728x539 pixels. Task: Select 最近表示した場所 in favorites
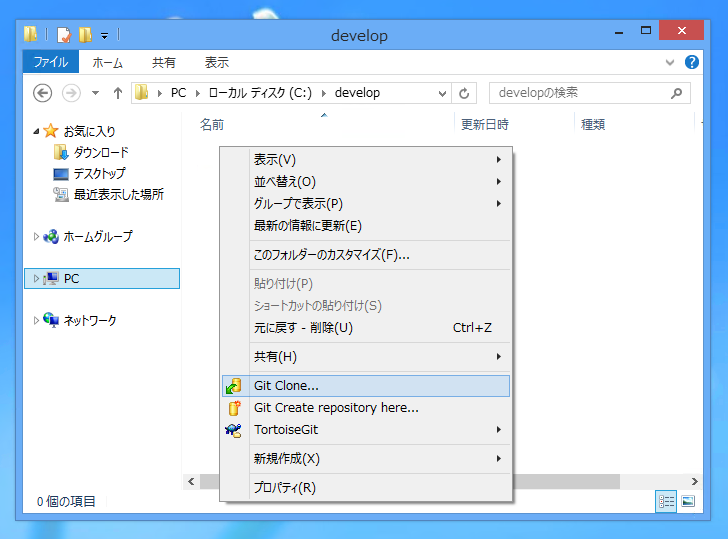[119, 195]
